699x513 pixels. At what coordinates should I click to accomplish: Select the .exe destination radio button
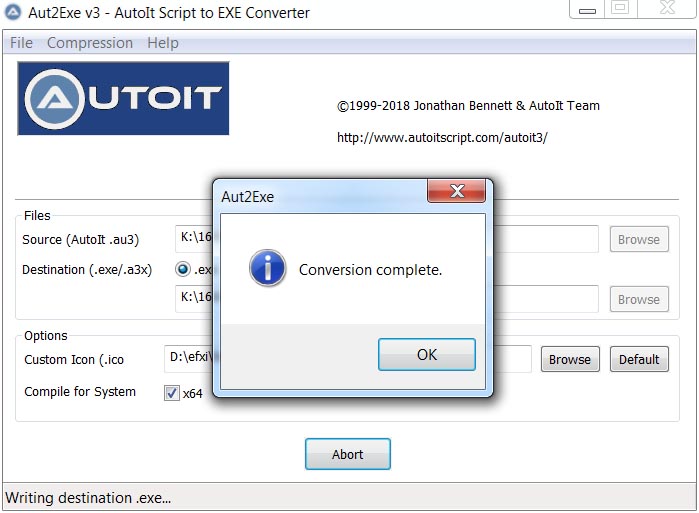[183, 269]
